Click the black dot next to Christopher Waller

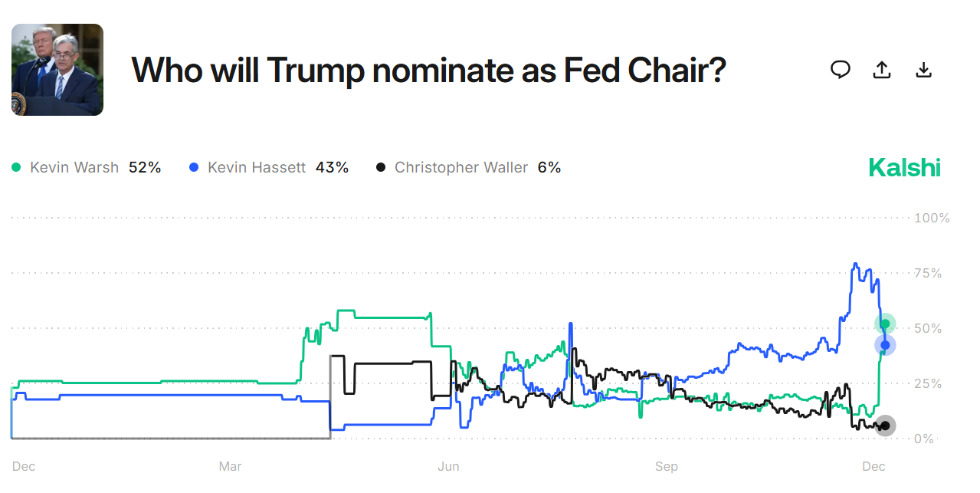click(380, 166)
